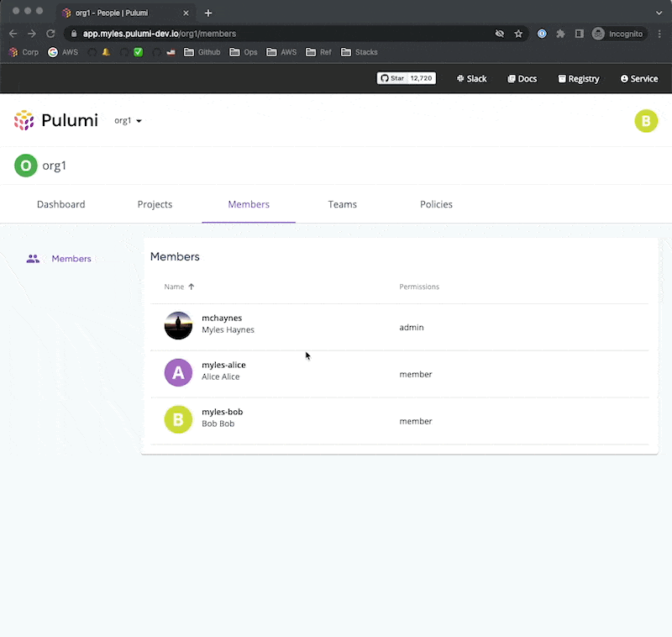Open the Ops bookmarks folder
This screenshot has width=672, height=637.
pos(244,52)
